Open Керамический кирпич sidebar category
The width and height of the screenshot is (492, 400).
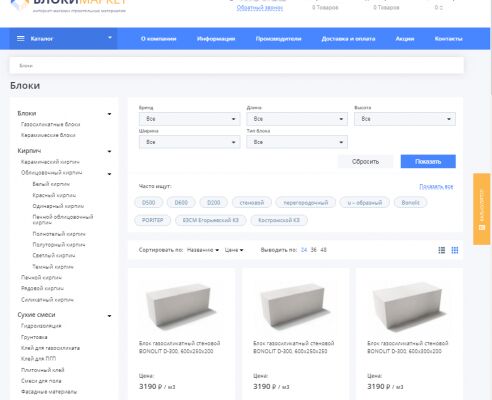pyautogui.click(x=50, y=162)
